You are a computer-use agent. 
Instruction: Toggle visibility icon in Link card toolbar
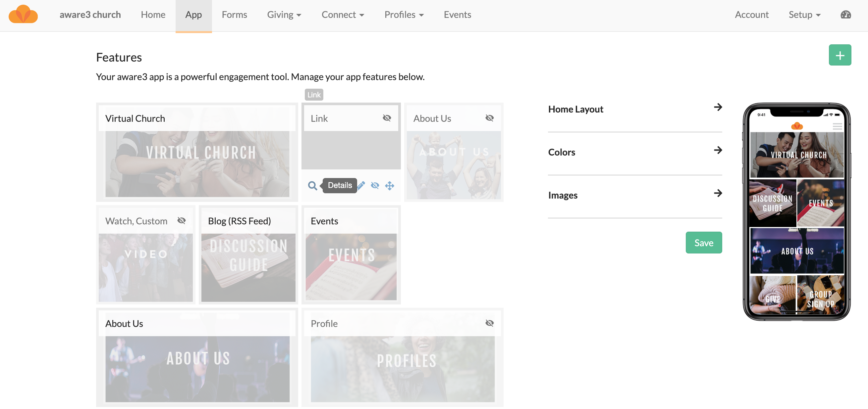tap(375, 186)
